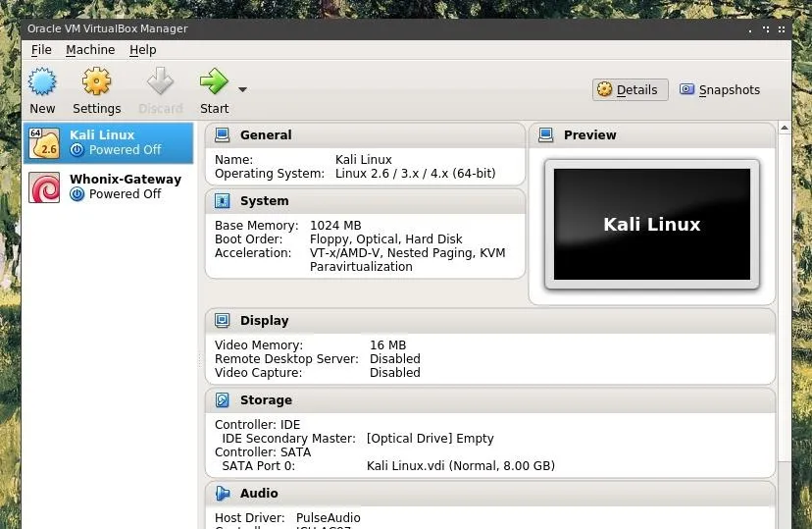Collapse the Storage section header
Viewport: 812px width, 529px height.
pyautogui.click(x=490, y=400)
